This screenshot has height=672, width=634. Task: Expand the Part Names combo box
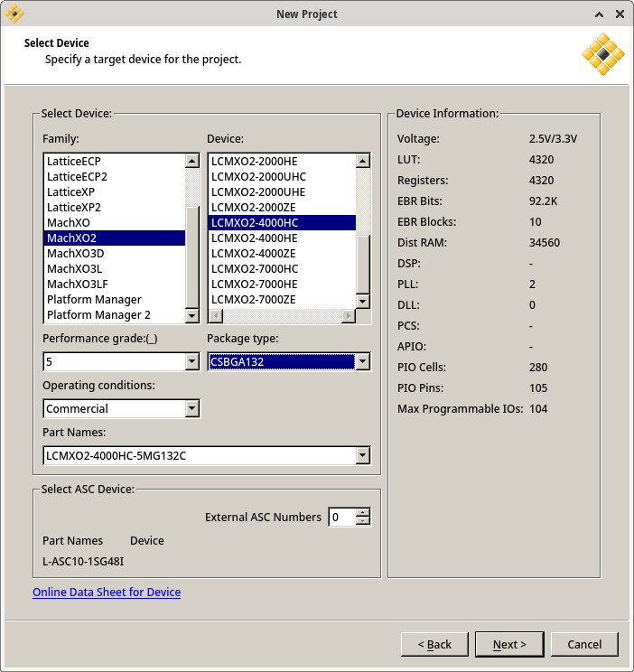363,455
